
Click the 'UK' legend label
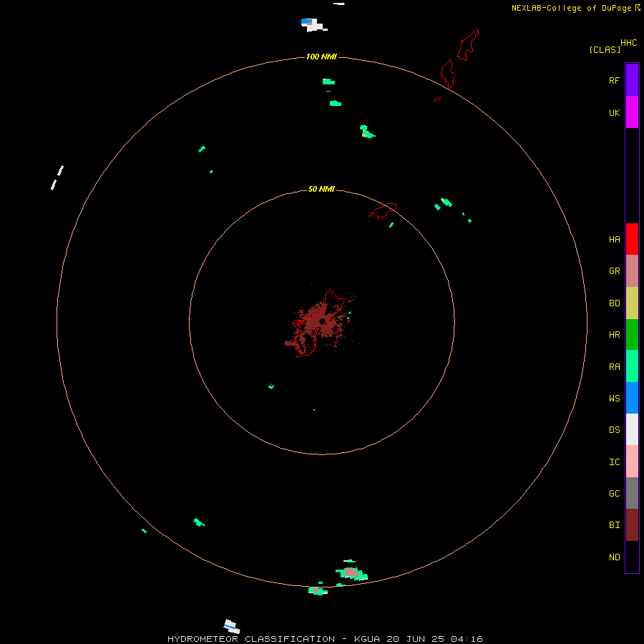pos(614,112)
